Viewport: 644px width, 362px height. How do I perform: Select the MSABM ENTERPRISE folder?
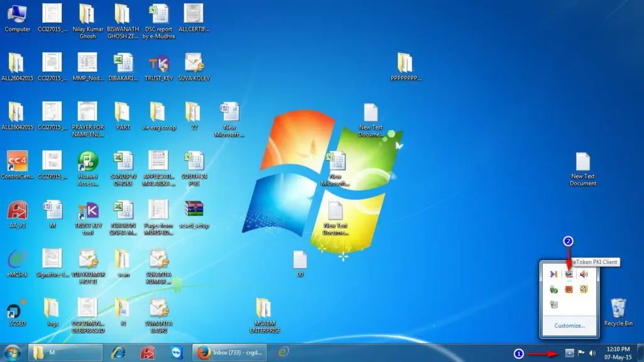click(x=264, y=310)
